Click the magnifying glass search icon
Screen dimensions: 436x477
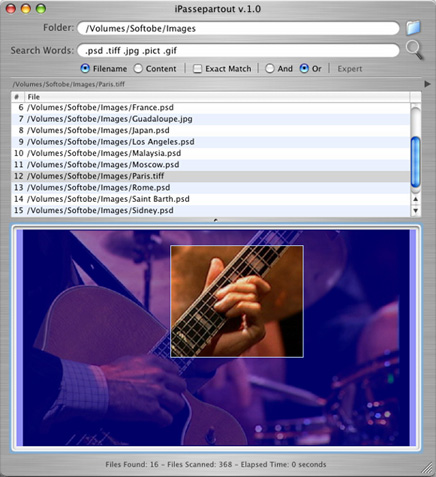click(x=414, y=50)
